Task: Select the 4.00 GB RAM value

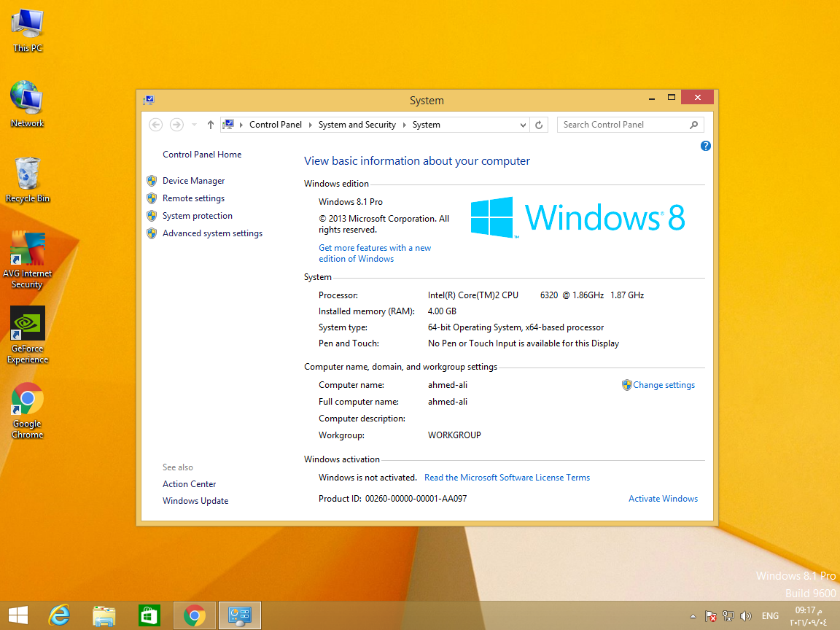Action: (442, 311)
